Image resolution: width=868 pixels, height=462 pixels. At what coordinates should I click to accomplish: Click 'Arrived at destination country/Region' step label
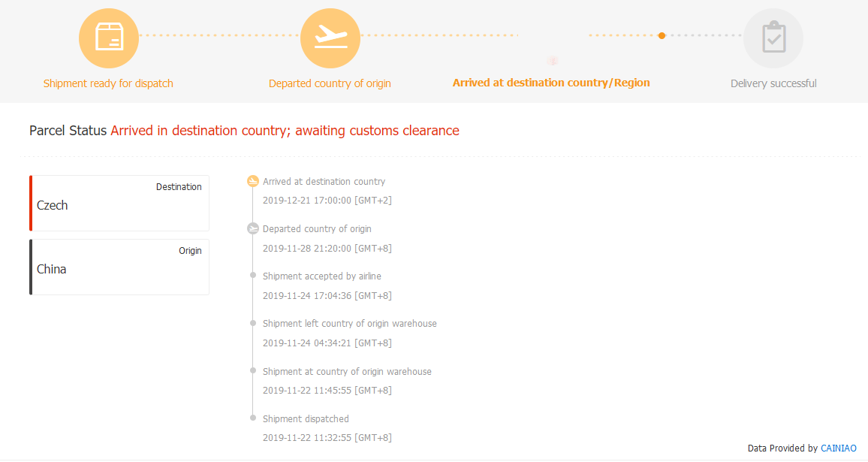coord(551,83)
